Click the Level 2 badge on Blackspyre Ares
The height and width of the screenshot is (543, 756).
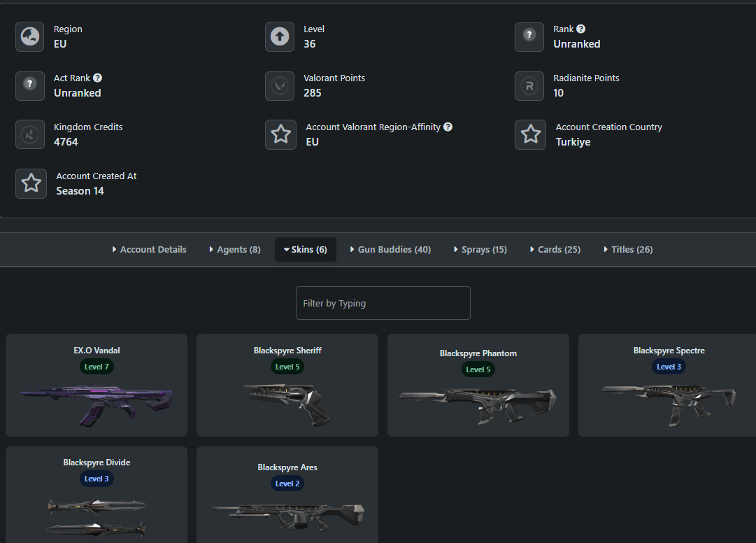point(287,484)
